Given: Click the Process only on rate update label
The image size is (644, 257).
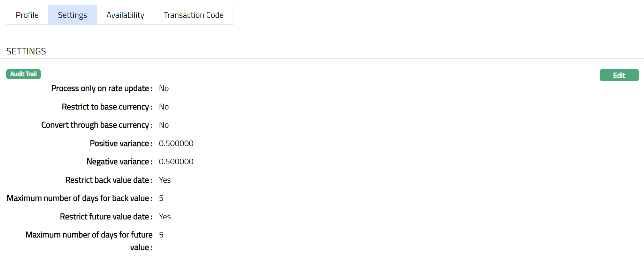Looking at the screenshot, I should click(x=102, y=89).
